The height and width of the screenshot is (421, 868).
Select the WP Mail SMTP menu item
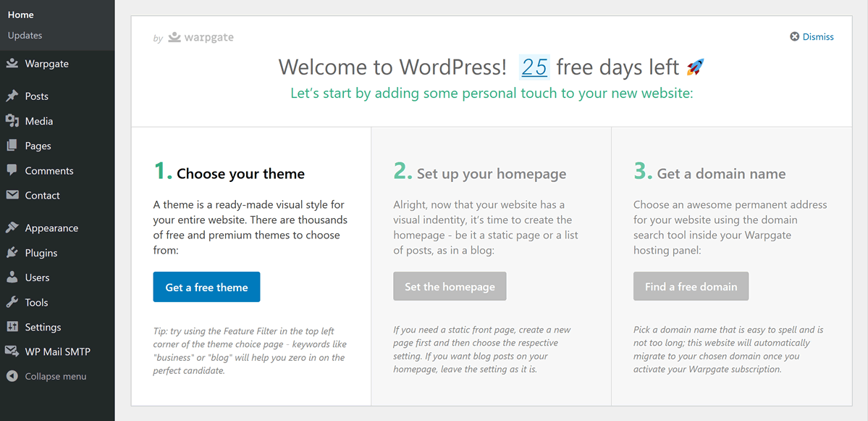click(x=58, y=351)
